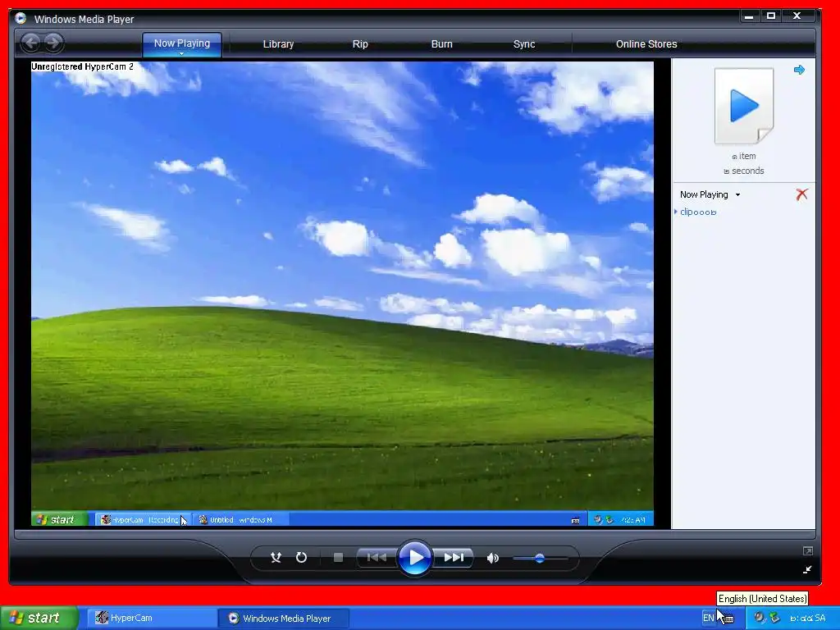Click the play thumbnail in the list pane

pyautogui.click(x=743, y=106)
